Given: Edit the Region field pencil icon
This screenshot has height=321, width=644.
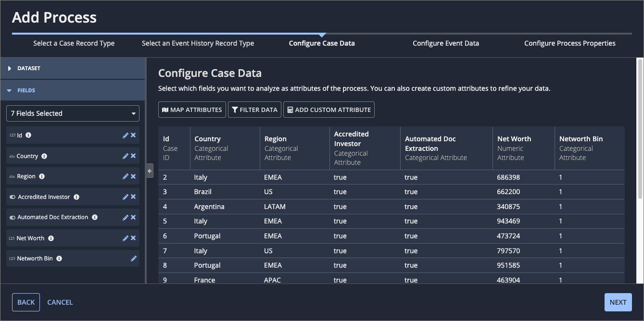Looking at the screenshot, I should pos(126,176).
